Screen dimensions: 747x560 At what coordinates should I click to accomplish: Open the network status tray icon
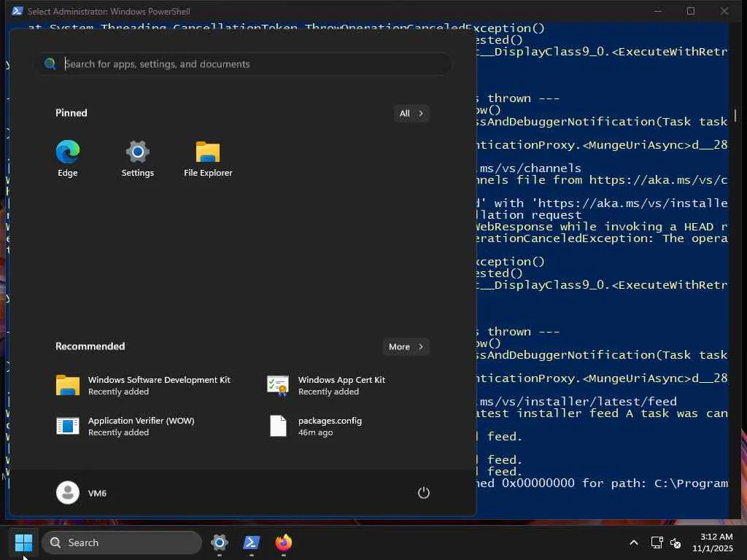(x=657, y=542)
